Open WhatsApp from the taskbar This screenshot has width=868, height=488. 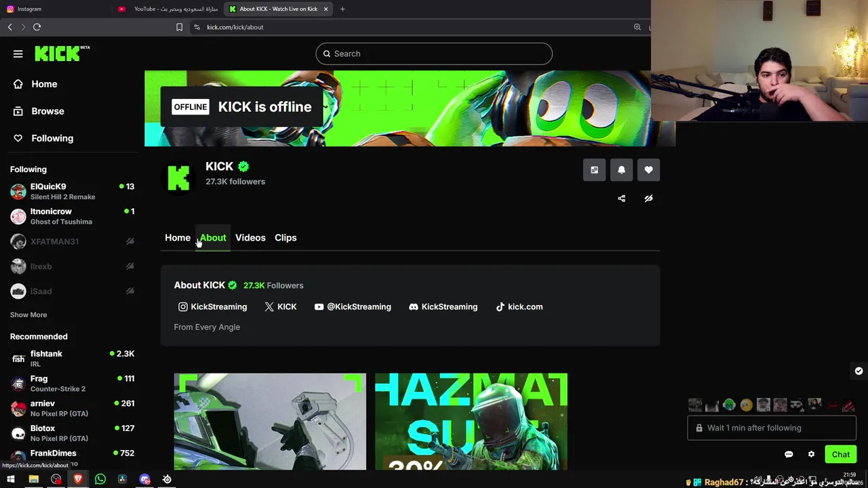point(100,479)
